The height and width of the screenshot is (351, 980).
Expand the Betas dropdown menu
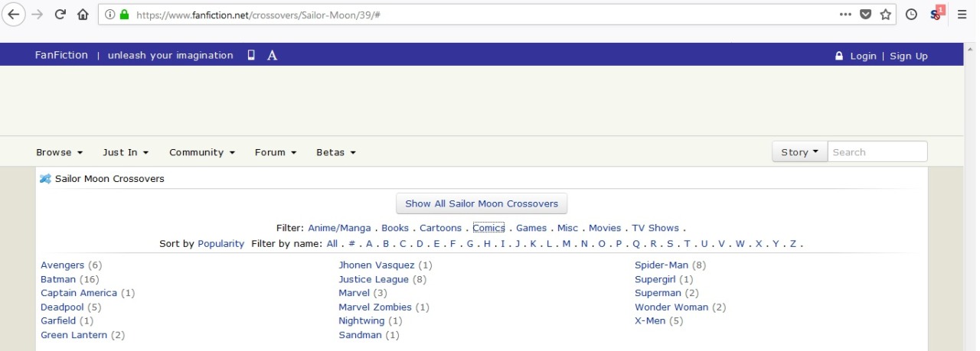(x=336, y=152)
